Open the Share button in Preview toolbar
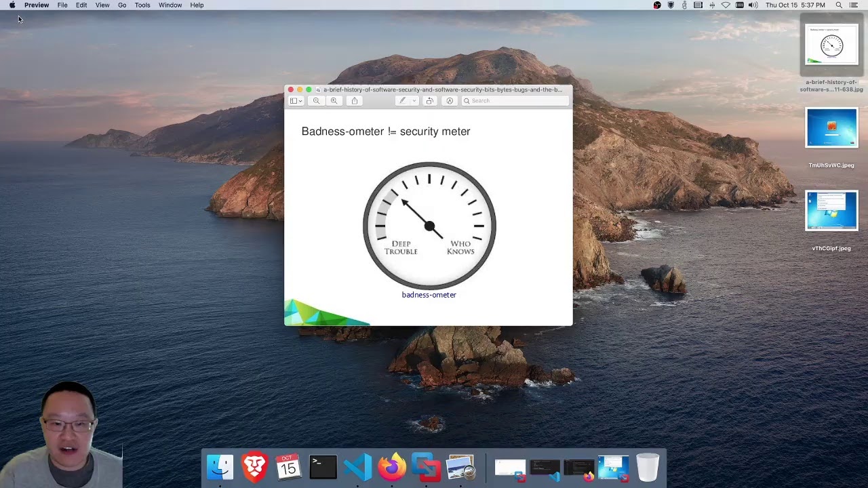The height and width of the screenshot is (488, 868). click(x=354, y=101)
